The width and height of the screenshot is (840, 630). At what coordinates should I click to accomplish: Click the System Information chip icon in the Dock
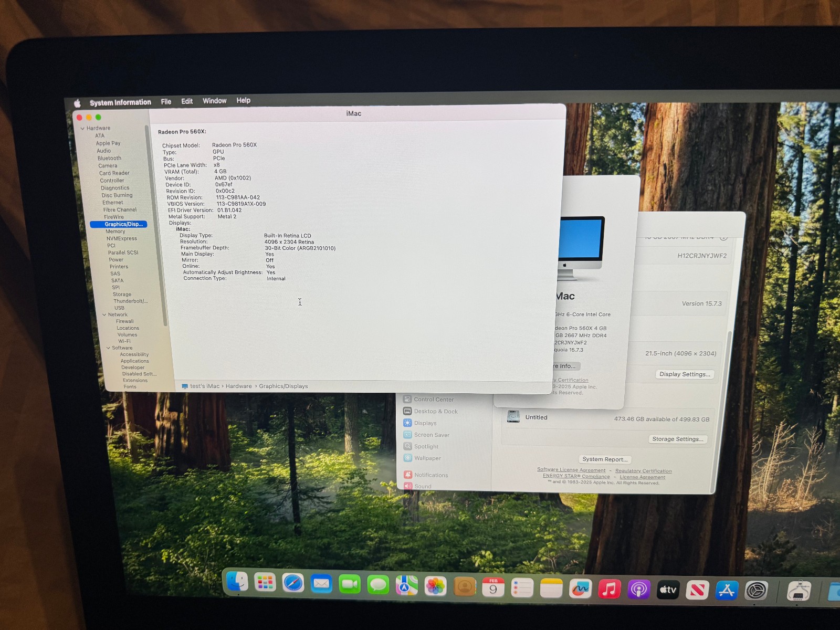click(799, 592)
